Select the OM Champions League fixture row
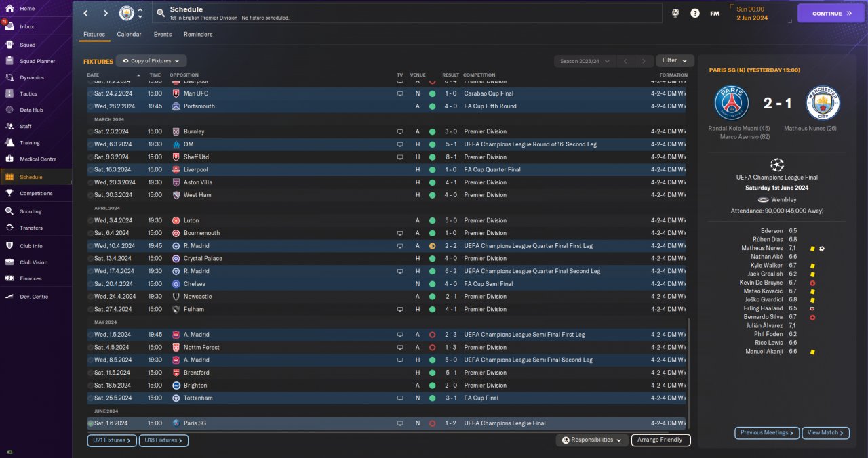Viewport: 868px width, 458px height. [387, 144]
